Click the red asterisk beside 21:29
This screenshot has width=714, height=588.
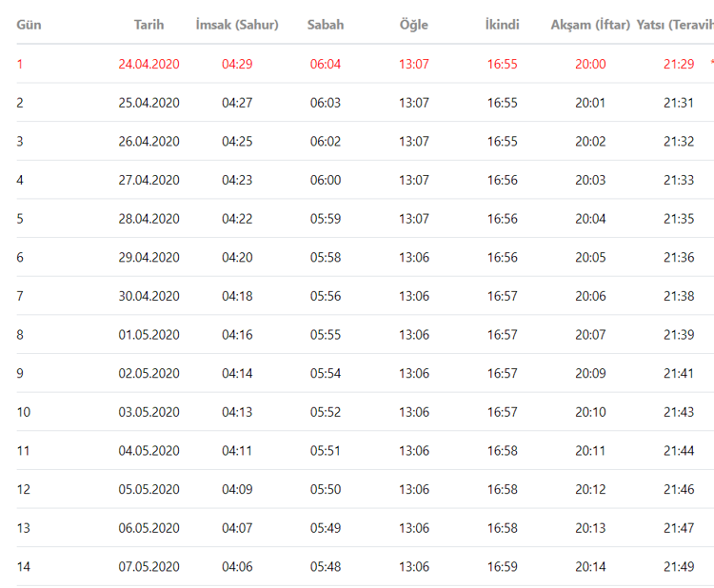click(711, 65)
